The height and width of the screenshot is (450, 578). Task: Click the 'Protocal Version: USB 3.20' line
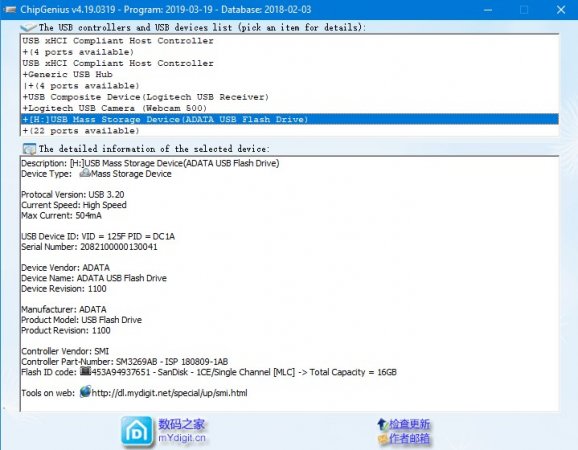[73, 195]
